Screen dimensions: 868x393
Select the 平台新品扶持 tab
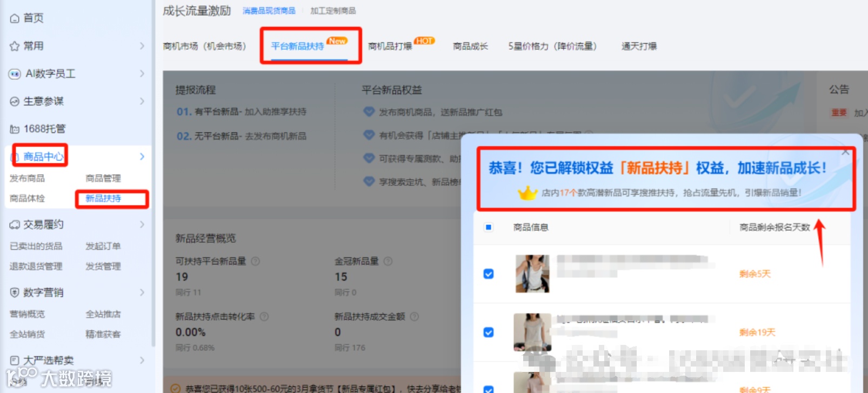298,46
